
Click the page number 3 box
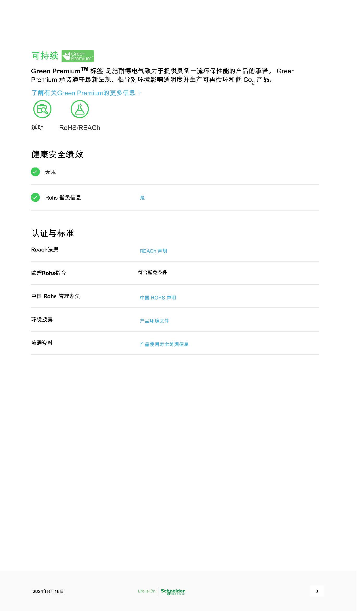pyautogui.click(x=317, y=591)
